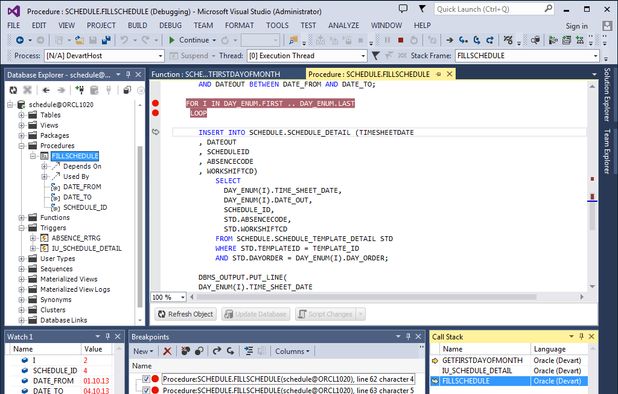Image resolution: width=618 pixels, height=394 pixels.
Task: Click the Save All toolbar icon
Action: click(106, 40)
